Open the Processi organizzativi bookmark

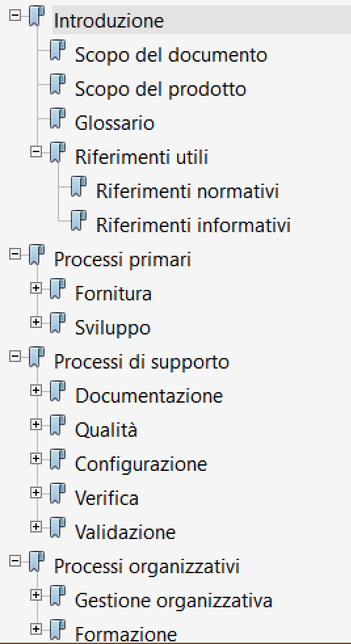coord(147,567)
